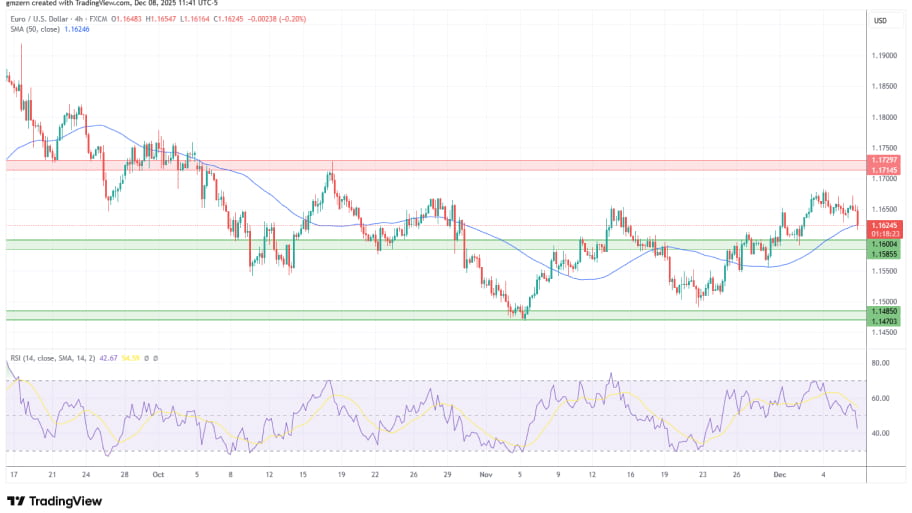Select the Euro / U.S. Dollar symbol title

pyautogui.click(x=39, y=19)
